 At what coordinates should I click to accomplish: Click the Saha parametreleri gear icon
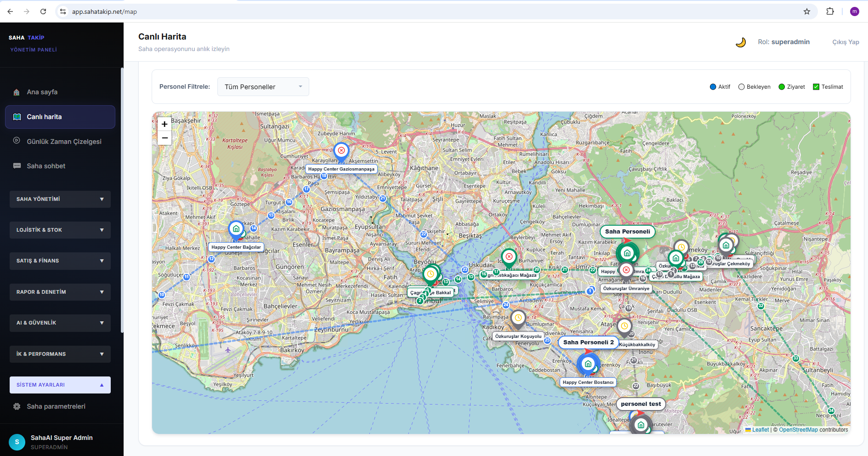[x=17, y=406]
